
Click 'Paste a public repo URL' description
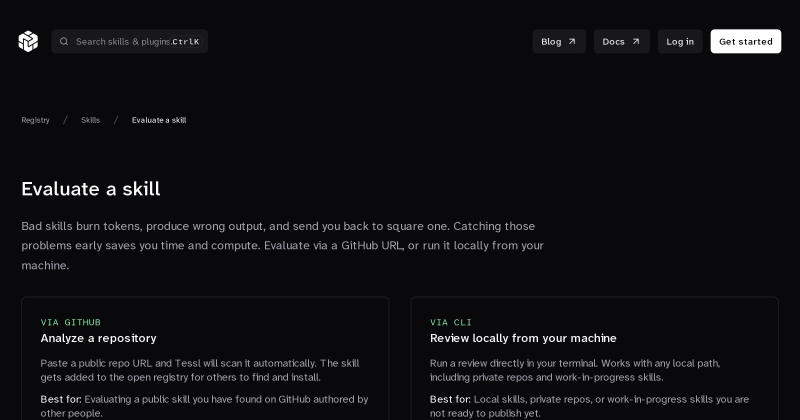200,370
